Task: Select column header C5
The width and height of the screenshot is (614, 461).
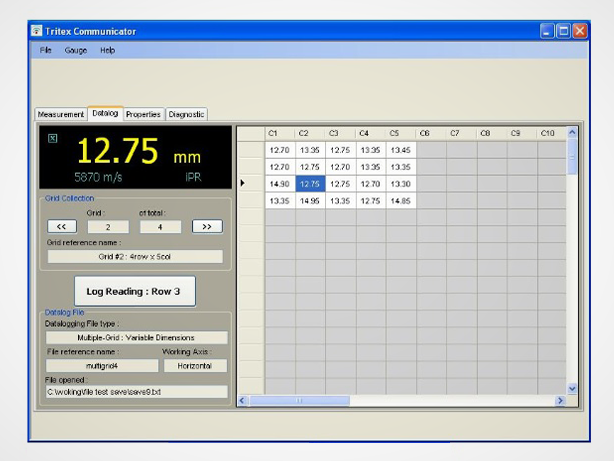Action: click(x=401, y=134)
